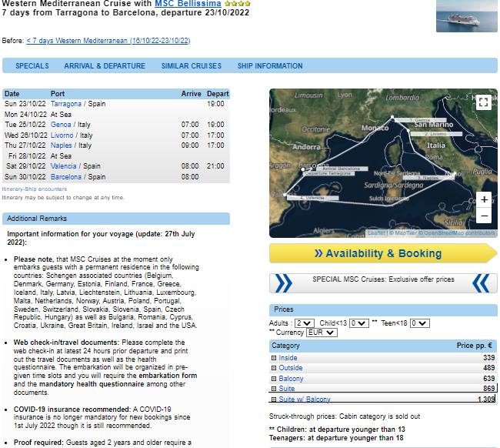The width and height of the screenshot is (500, 448).
Task: Expand Balcony cabin category plus icon
Action: tap(274, 379)
